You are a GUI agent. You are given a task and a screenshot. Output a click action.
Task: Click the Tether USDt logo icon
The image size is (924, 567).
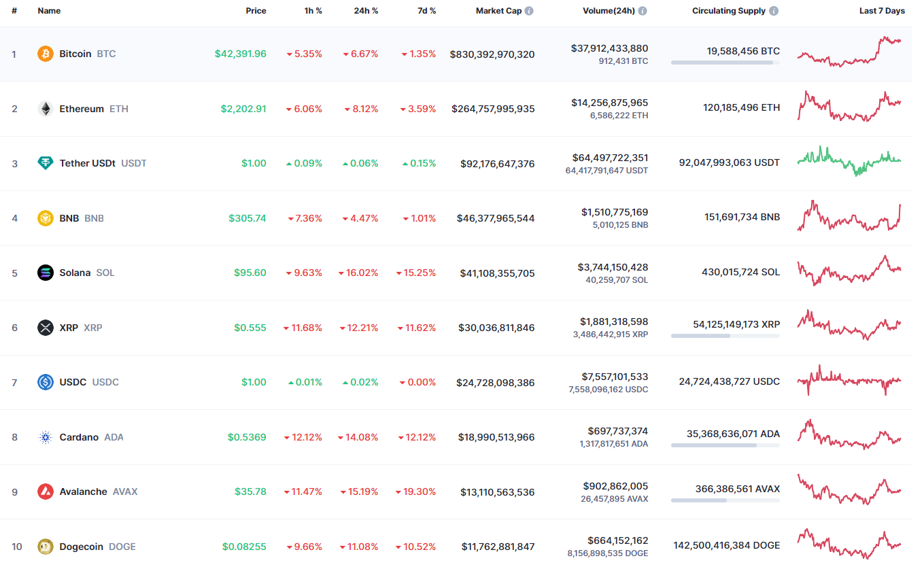(46, 163)
